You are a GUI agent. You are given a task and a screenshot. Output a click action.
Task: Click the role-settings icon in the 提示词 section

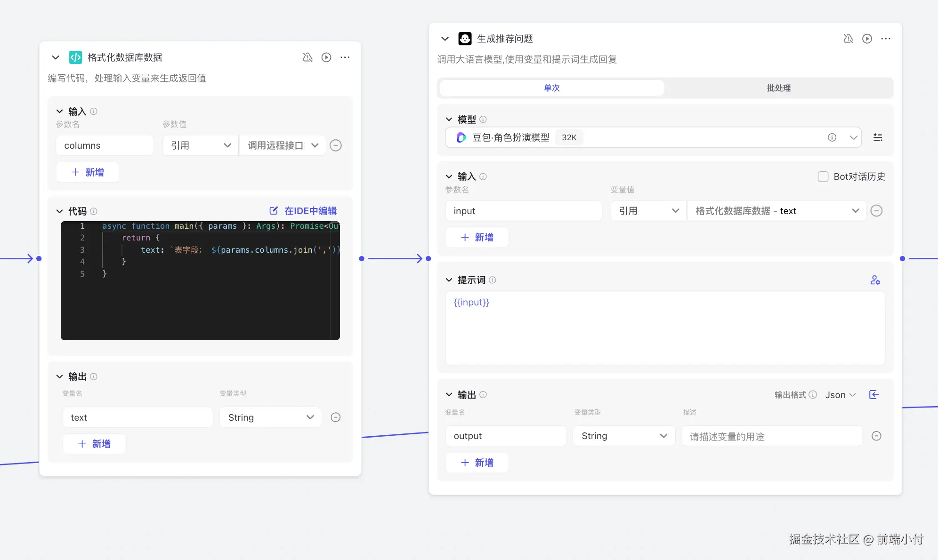pyautogui.click(x=875, y=280)
